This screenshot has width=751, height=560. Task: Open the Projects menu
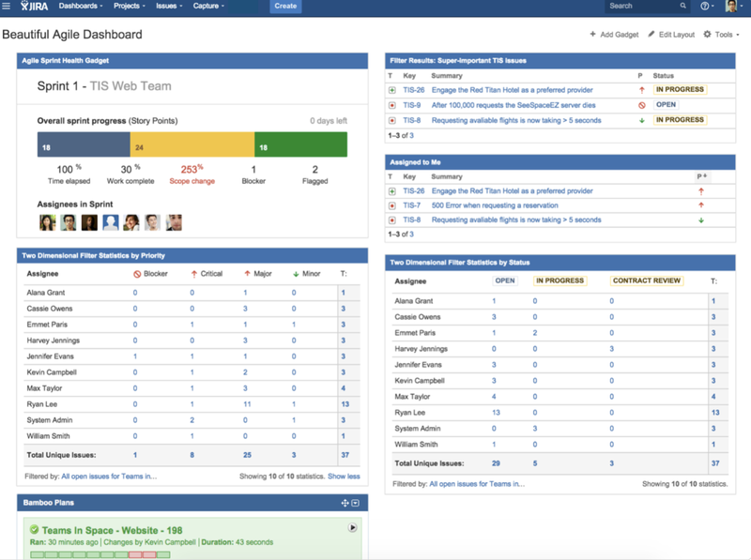(130, 6)
